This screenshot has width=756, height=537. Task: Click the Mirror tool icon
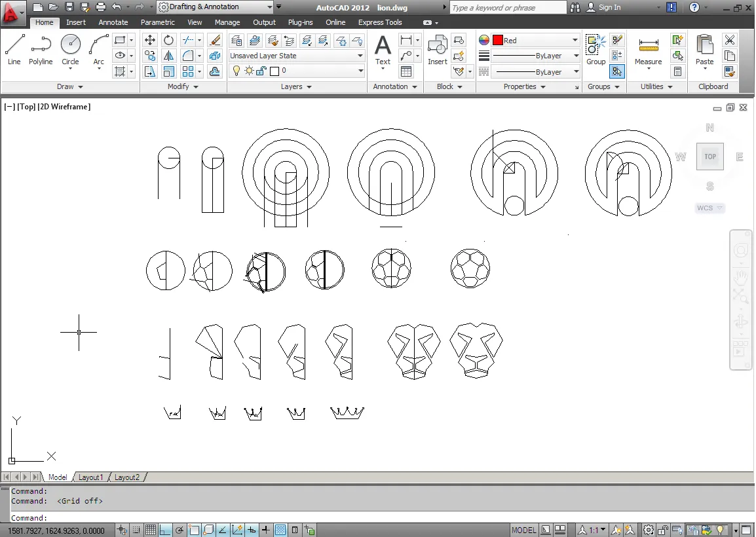point(168,56)
